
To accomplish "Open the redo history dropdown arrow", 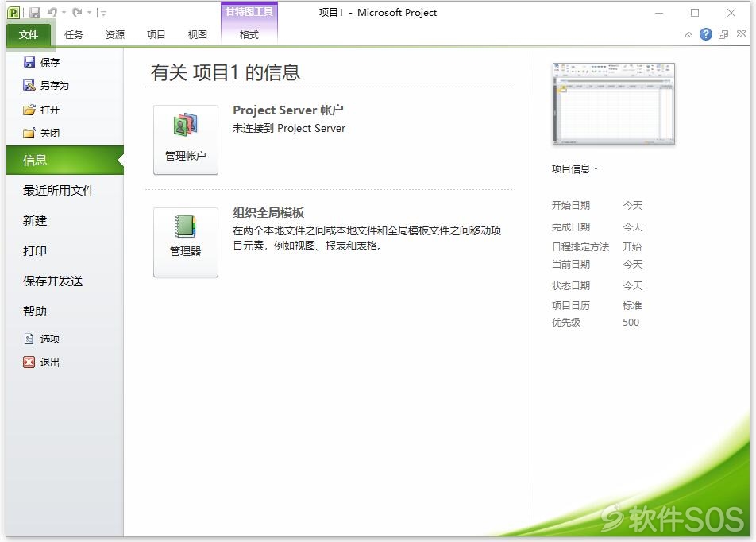I will pyautogui.click(x=89, y=13).
